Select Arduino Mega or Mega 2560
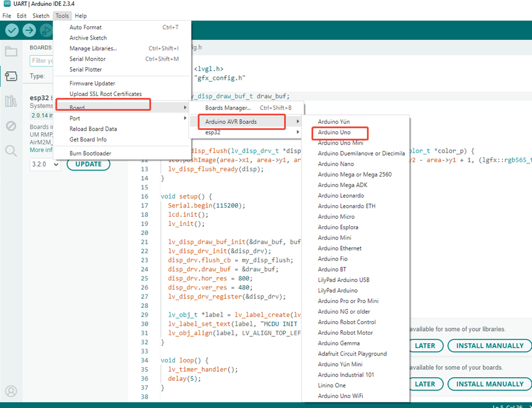 click(356, 174)
